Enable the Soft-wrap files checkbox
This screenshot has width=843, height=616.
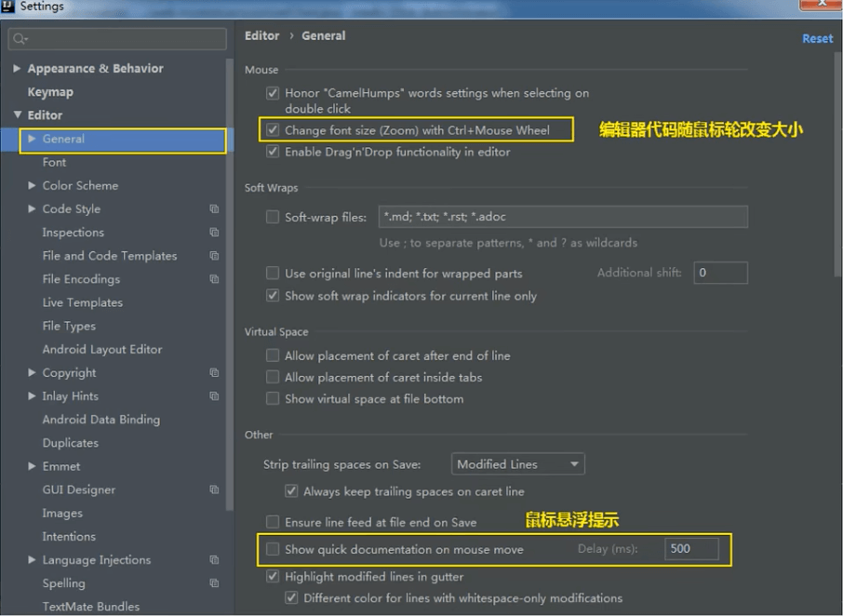(273, 217)
